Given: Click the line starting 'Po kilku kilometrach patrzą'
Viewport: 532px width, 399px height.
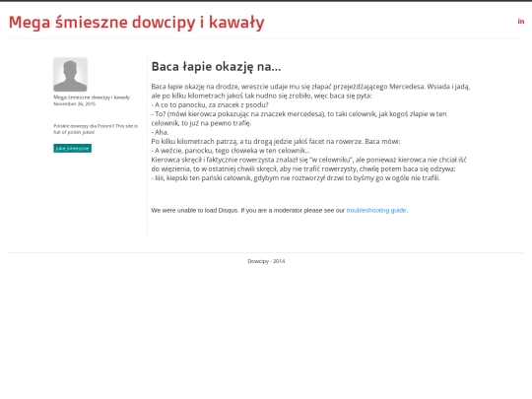Looking at the screenshot, I should pos(276,142).
